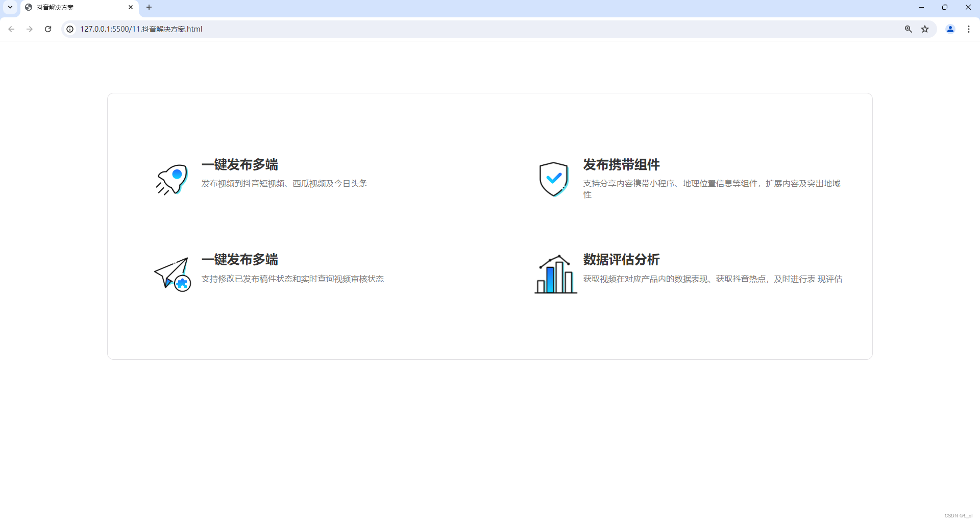The width and height of the screenshot is (980, 523).
Task: Minimize the Chrome window
Action: [921, 7]
